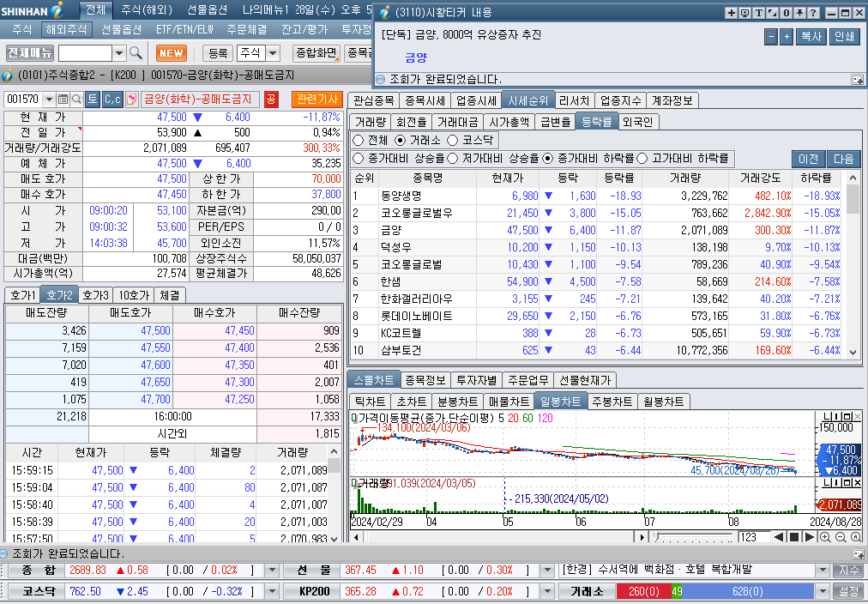Click the 이전 previous page button
The height and width of the screenshot is (604, 868).
pos(808,159)
